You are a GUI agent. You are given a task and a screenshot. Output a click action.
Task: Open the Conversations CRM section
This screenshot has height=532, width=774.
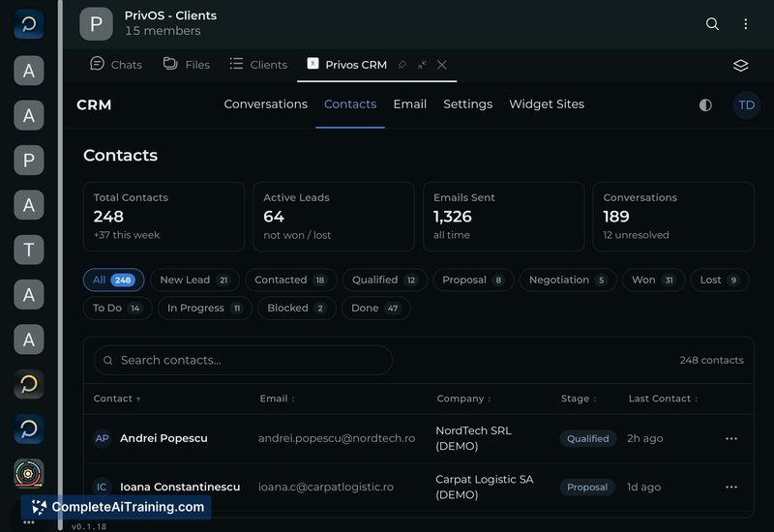click(265, 104)
